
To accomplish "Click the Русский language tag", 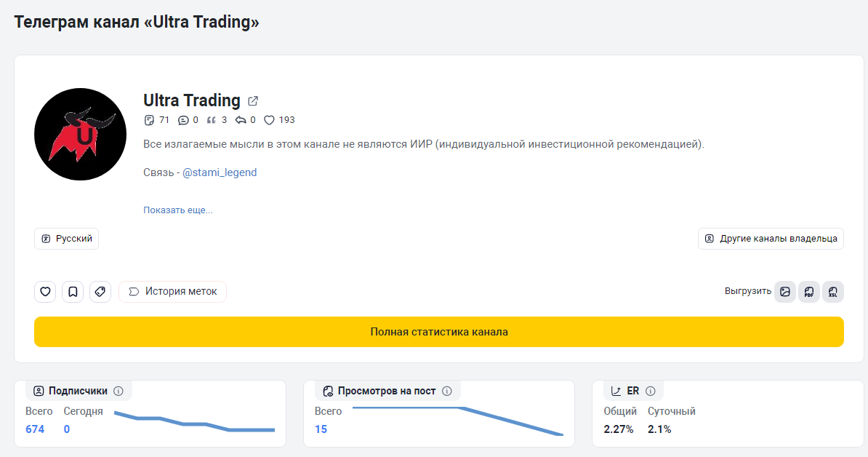I will pos(66,239).
